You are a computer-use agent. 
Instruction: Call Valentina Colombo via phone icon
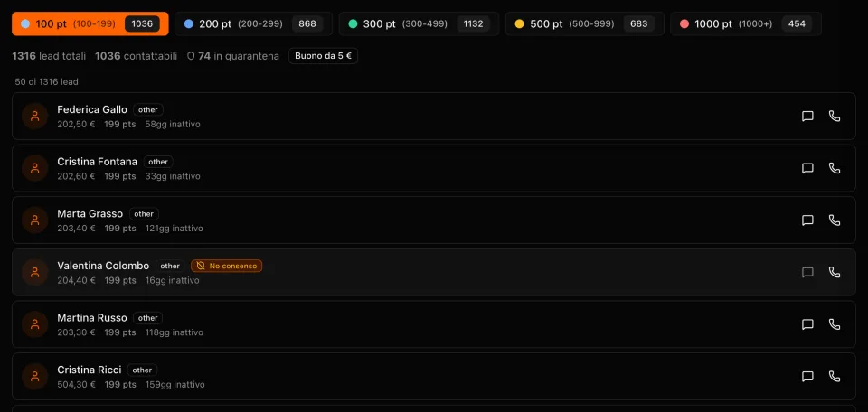tap(835, 272)
